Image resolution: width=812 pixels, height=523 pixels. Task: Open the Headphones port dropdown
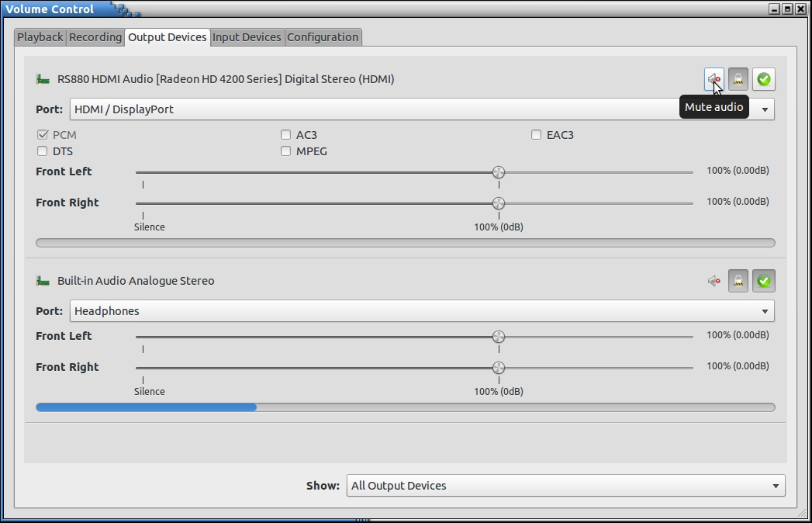(422, 311)
